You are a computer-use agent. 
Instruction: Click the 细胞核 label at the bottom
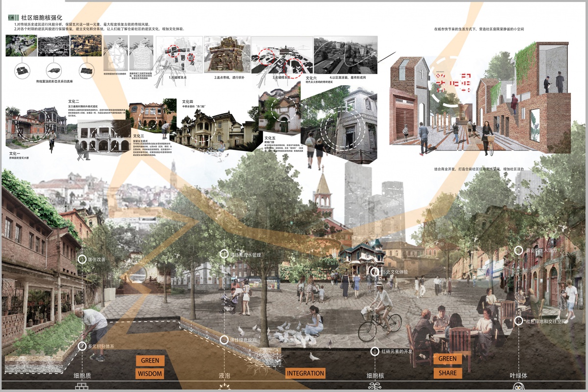[x=376, y=376]
